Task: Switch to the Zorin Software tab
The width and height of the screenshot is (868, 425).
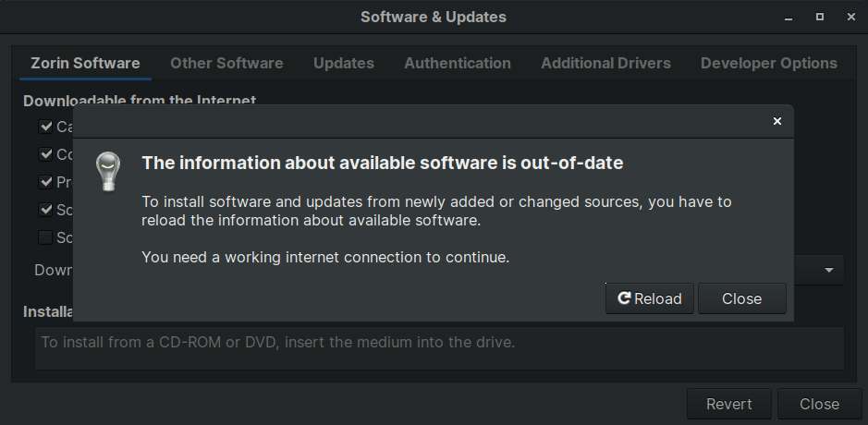Action: 85,63
